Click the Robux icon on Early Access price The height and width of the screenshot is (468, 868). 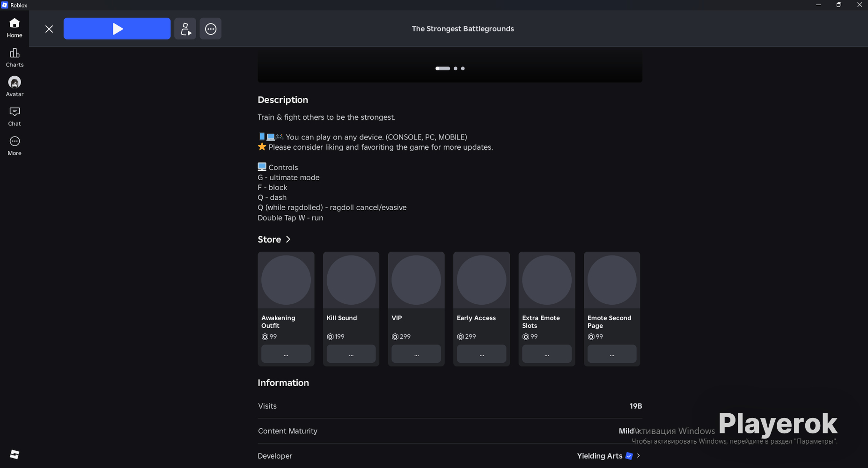460,336
